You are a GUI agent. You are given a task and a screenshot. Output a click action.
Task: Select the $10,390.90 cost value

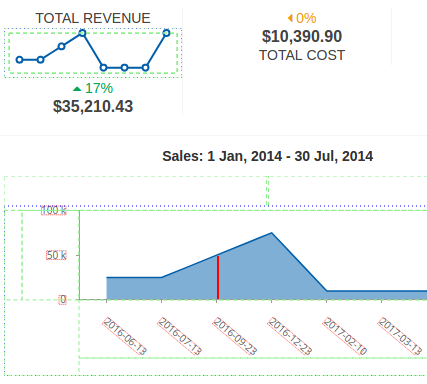[302, 36]
